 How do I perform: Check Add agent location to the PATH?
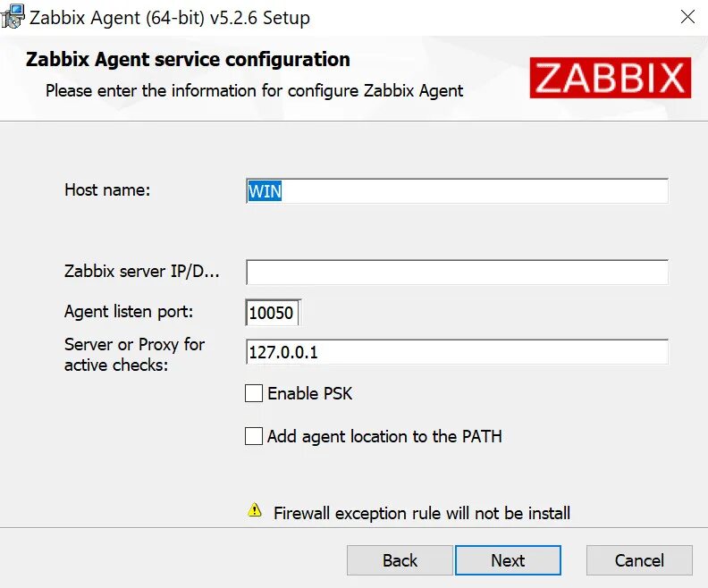point(254,437)
